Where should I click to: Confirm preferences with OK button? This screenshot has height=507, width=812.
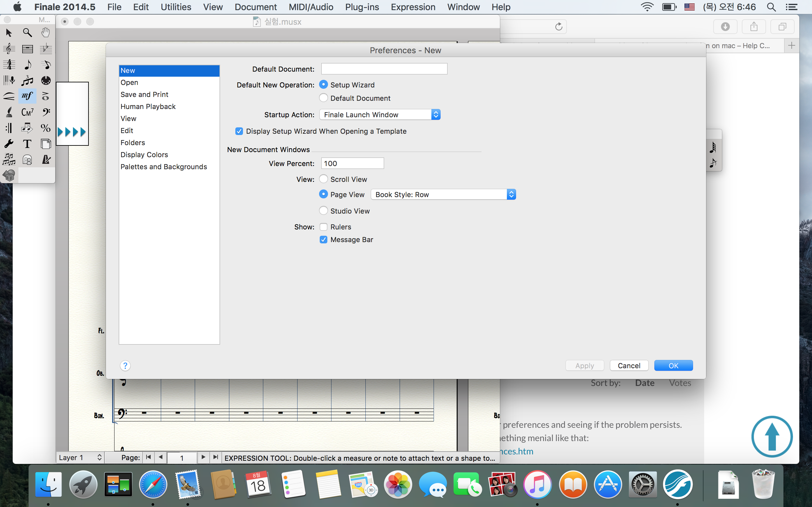click(x=673, y=365)
